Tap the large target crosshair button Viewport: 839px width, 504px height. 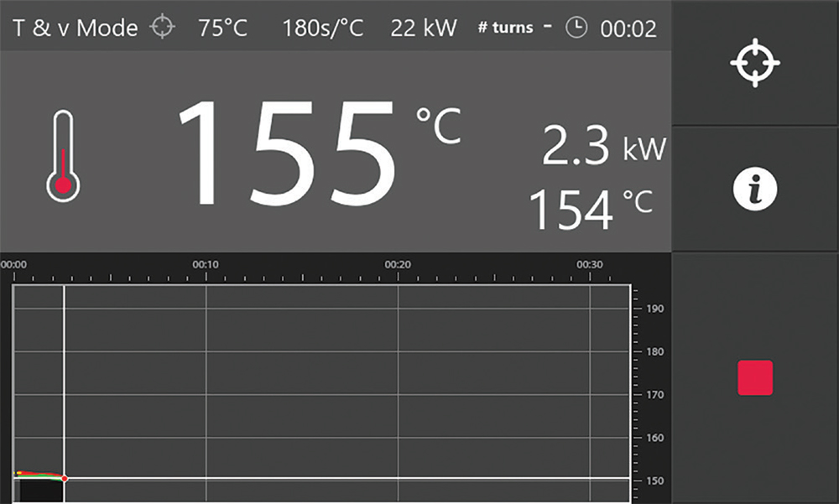755,64
